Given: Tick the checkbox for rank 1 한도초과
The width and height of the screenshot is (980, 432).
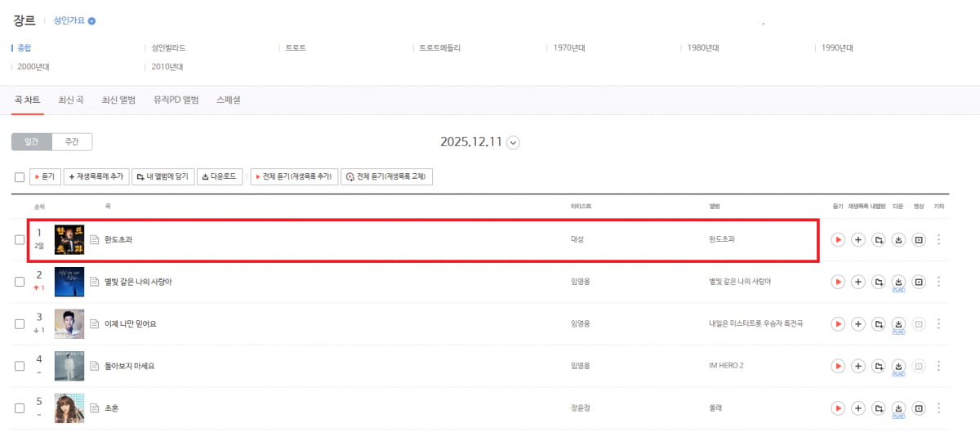Looking at the screenshot, I should (x=20, y=239).
